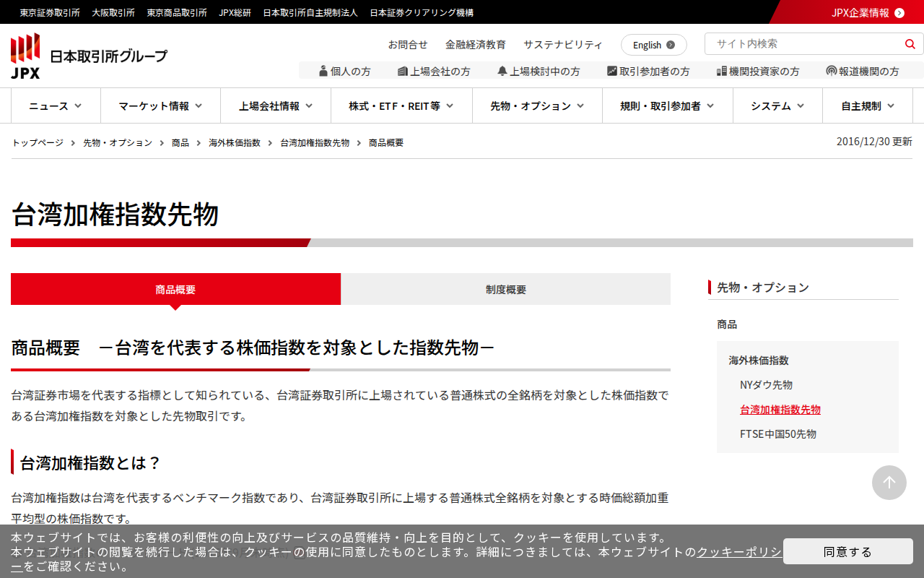
Task: Go to 先物・オプション breadcrumb
Action: pos(118,143)
